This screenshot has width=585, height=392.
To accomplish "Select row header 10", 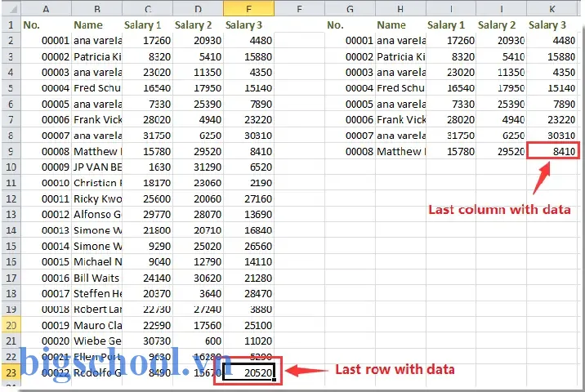I will pos(11,167).
